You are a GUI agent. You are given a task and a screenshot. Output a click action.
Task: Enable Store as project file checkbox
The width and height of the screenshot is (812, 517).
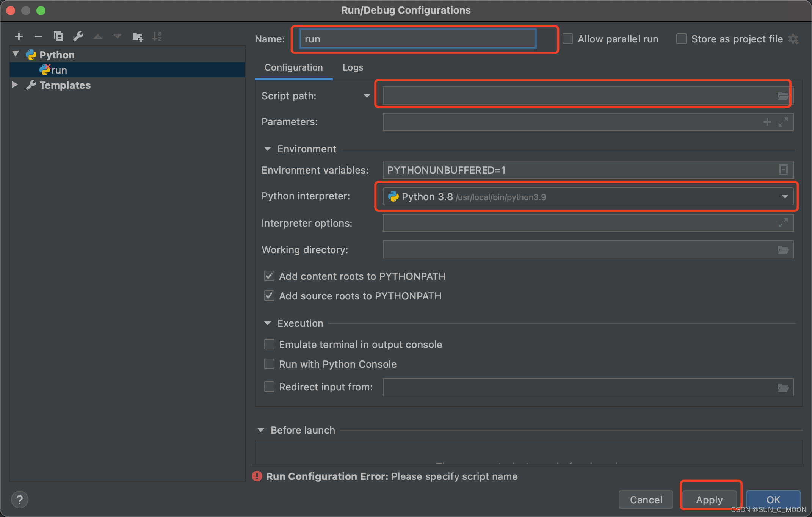[x=680, y=38]
